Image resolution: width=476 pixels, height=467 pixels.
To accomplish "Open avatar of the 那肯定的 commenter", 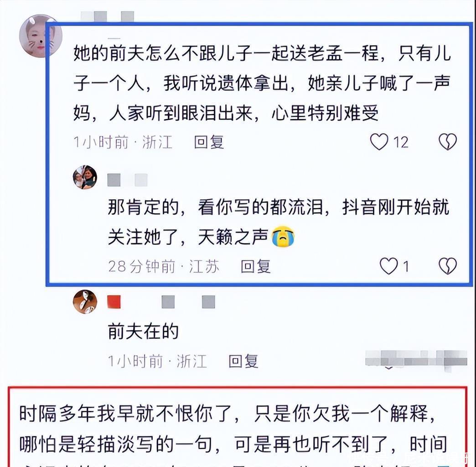I will click(85, 177).
